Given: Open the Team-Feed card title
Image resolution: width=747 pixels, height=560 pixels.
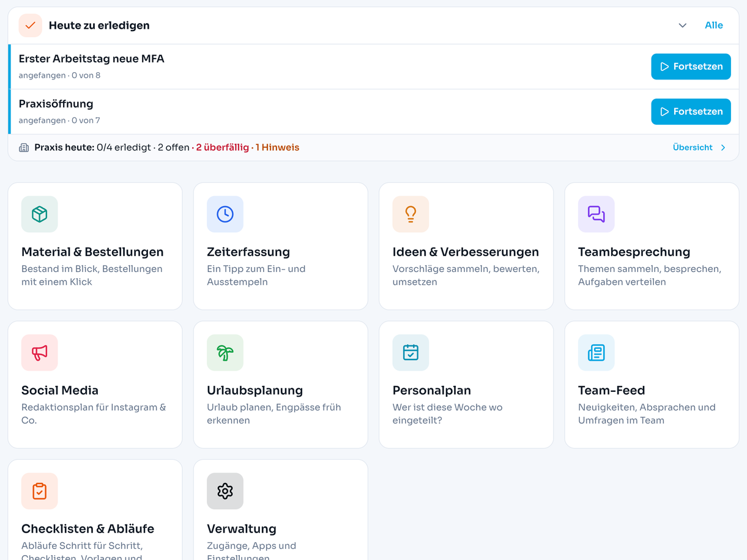Looking at the screenshot, I should pos(611,390).
